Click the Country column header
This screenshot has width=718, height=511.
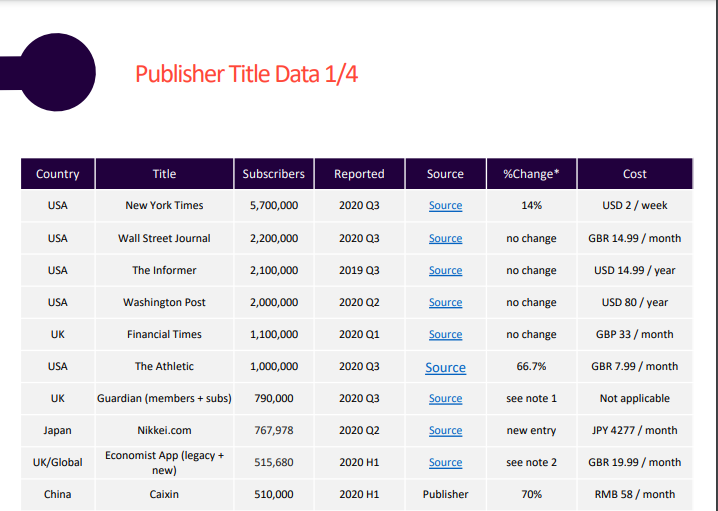point(57,174)
